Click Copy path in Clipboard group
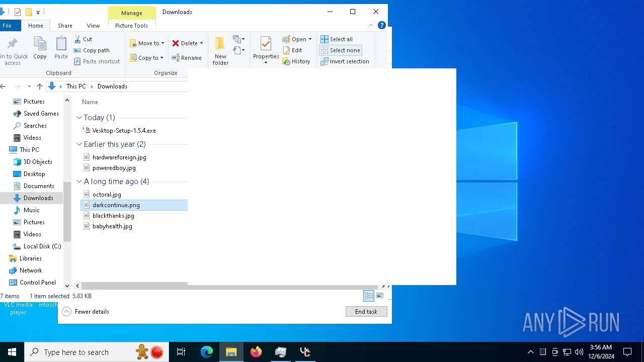This screenshot has height=362, width=644. point(92,50)
